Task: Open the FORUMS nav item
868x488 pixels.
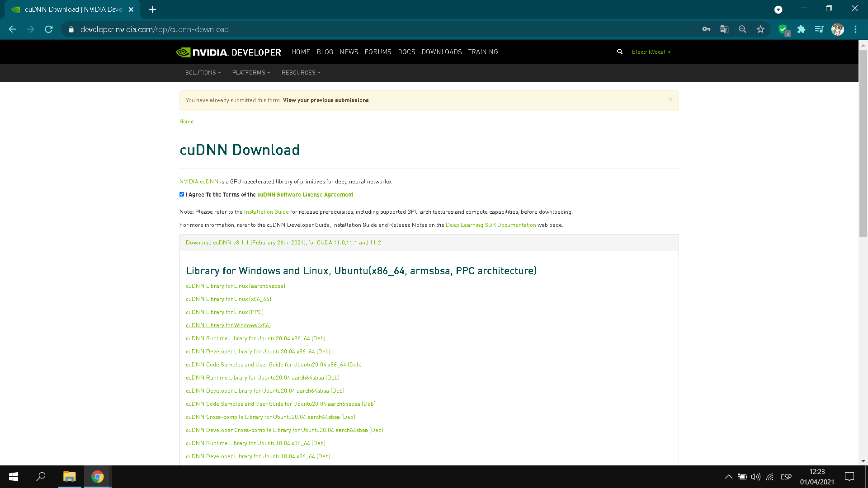Action: (378, 52)
